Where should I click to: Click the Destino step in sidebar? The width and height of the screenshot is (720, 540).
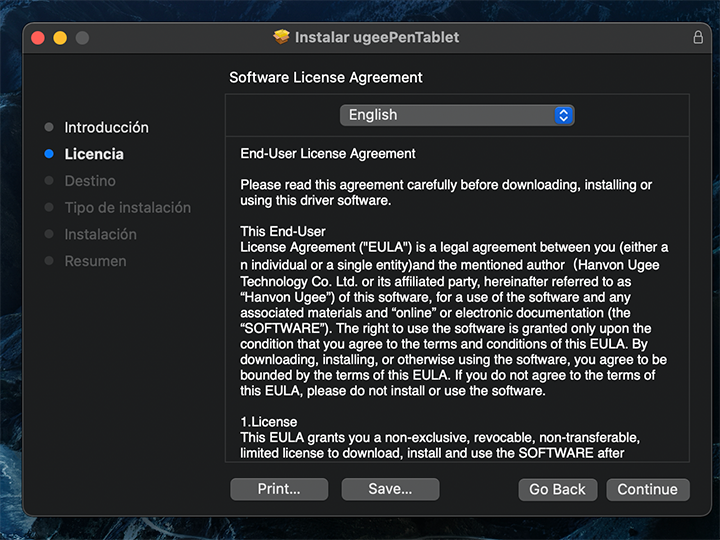90,181
